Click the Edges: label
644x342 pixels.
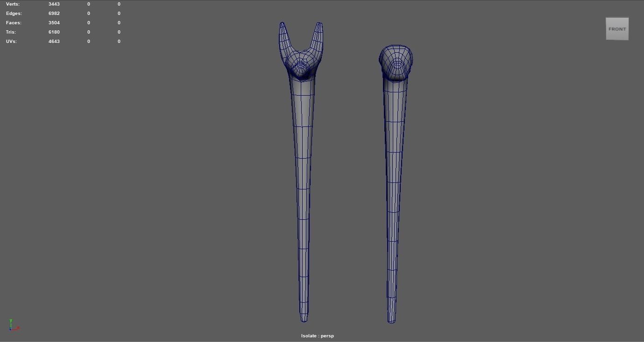point(14,14)
